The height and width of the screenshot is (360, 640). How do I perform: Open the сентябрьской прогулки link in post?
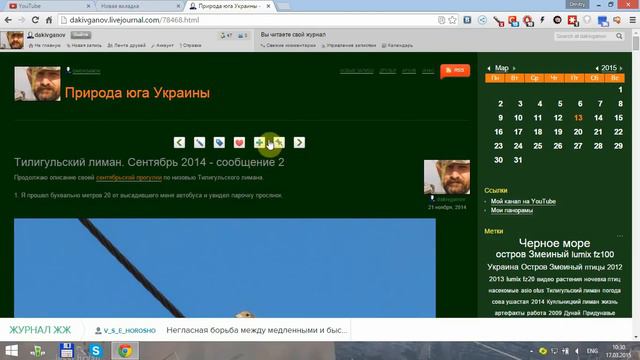(x=129, y=178)
